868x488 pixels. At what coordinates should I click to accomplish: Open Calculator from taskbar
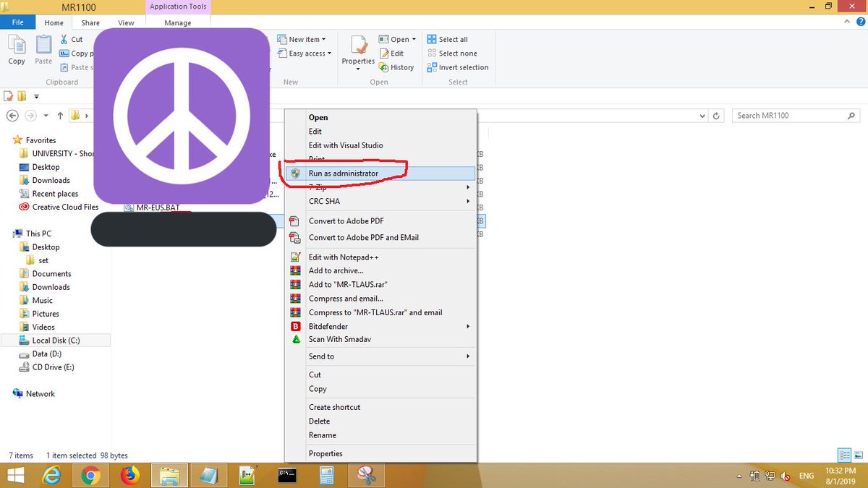coord(326,475)
